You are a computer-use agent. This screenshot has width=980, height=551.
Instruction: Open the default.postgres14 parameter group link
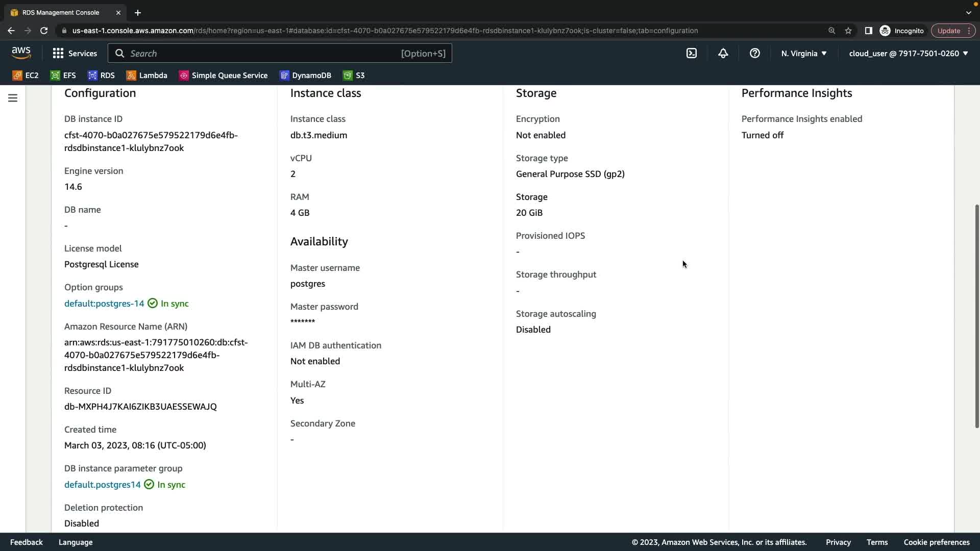pos(102,485)
